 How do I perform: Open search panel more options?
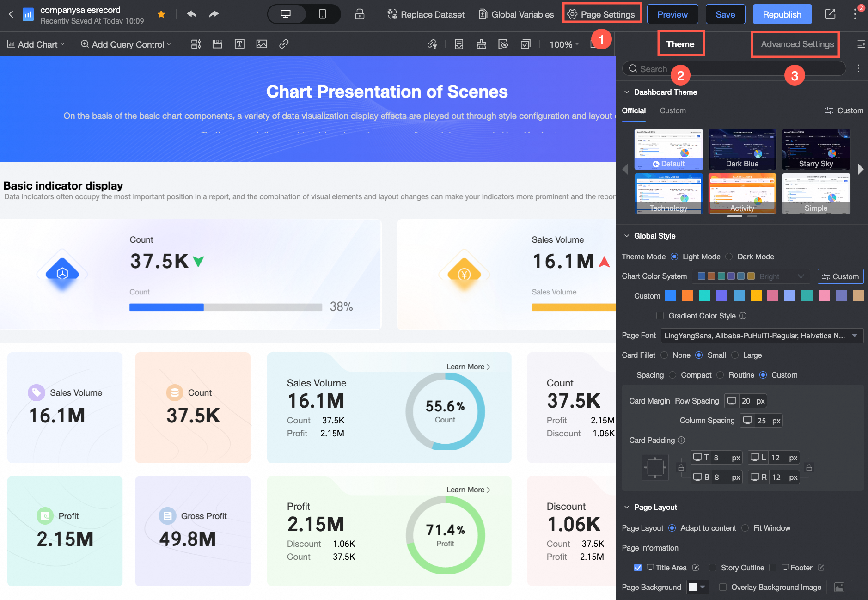tap(858, 68)
